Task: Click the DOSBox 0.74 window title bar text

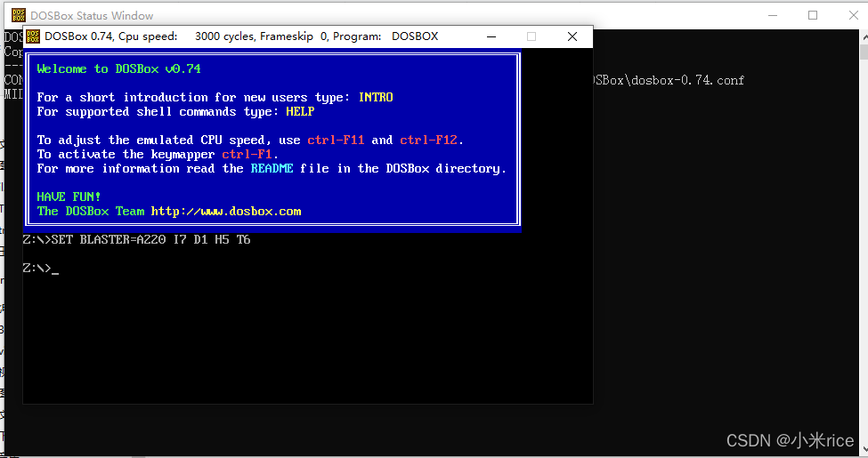Action: [x=241, y=36]
